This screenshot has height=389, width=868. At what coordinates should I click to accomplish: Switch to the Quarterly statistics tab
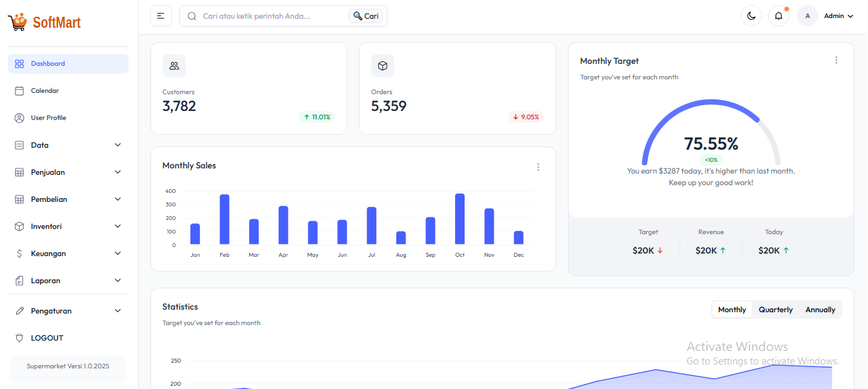pyautogui.click(x=776, y=309)
